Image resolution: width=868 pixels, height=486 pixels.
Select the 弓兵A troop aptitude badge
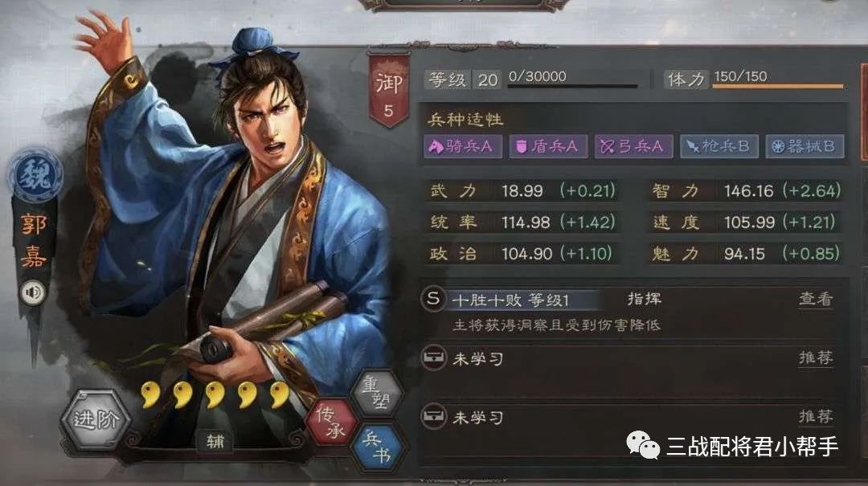coord(633,146)
